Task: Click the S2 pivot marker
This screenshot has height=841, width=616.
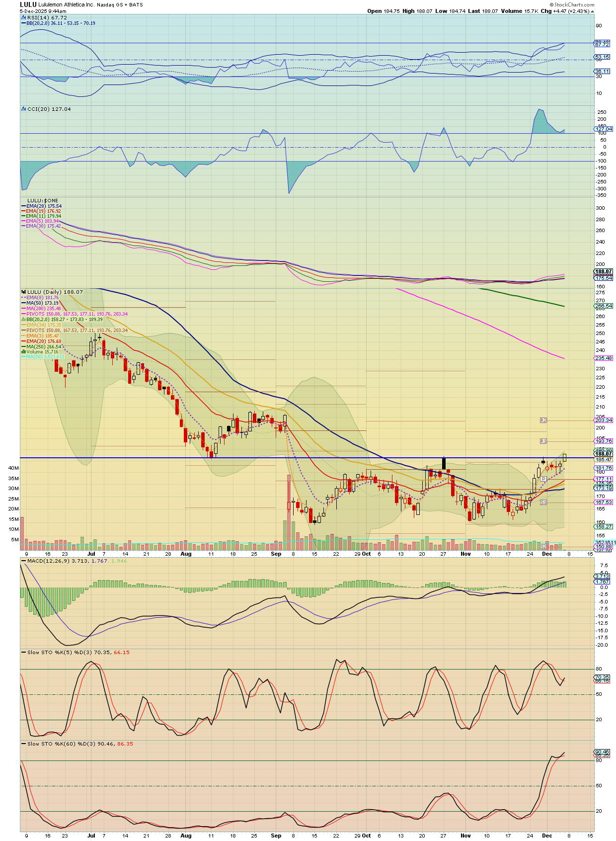Action: tap(543, 546)
